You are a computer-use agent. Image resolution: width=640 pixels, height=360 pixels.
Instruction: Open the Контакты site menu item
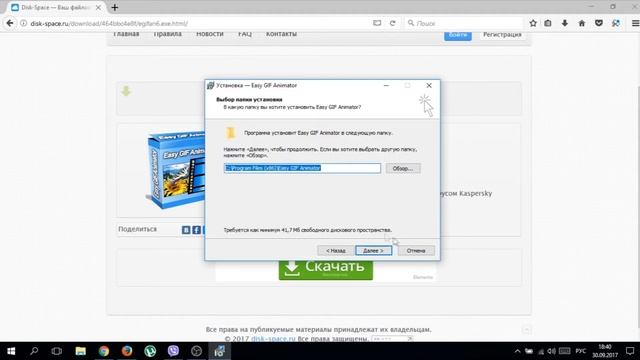pos(281,34)
